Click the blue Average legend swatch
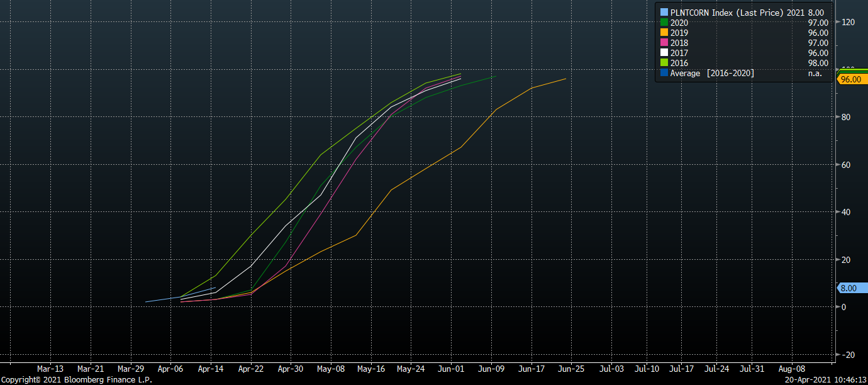This screenshot has width=868, height=385. click(x=664, y=73)
